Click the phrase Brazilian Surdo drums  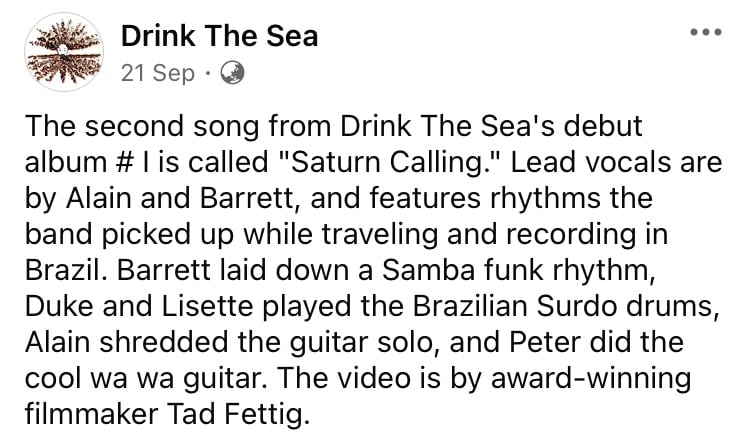[565, 306]
